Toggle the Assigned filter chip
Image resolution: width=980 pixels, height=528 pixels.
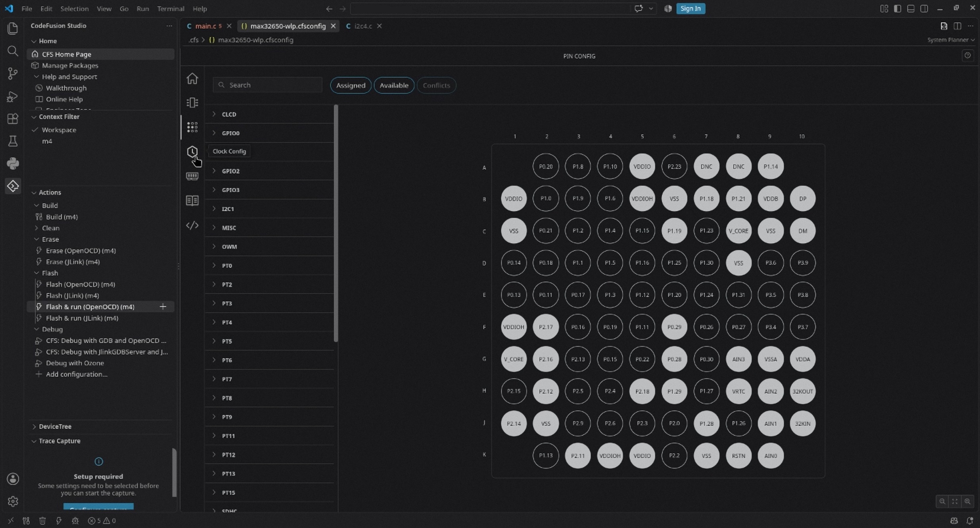pos(351,85)
